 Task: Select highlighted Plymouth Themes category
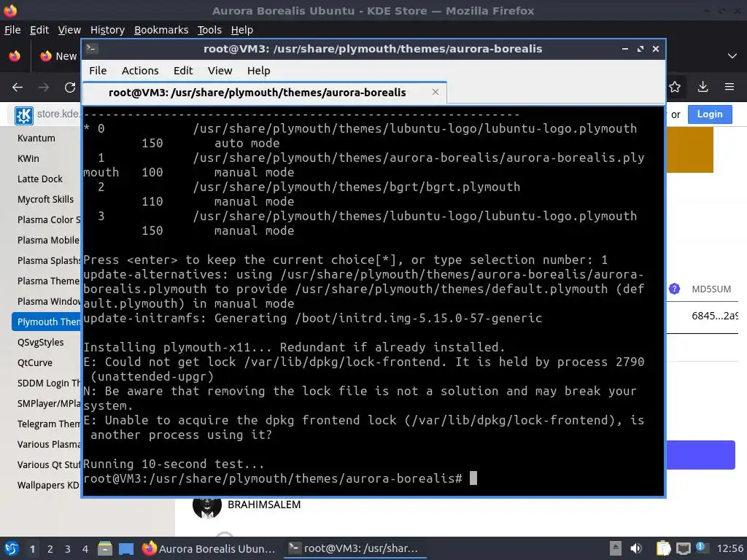[x=47, y=322]
